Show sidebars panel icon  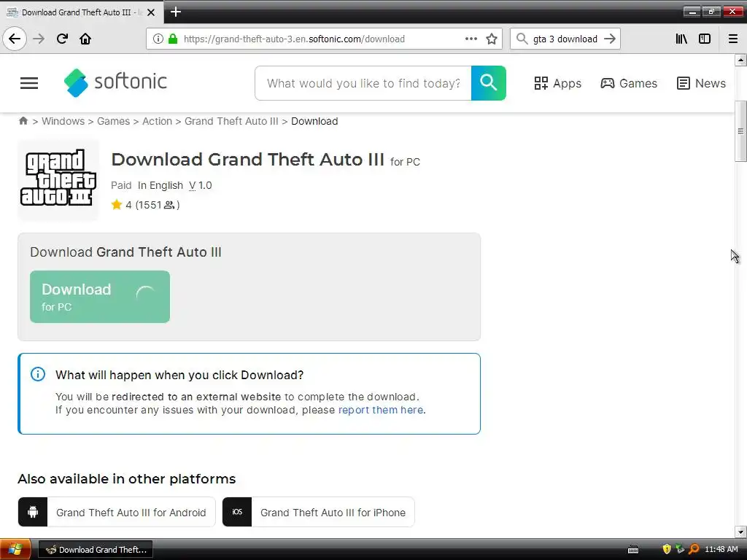pos(705,39)
